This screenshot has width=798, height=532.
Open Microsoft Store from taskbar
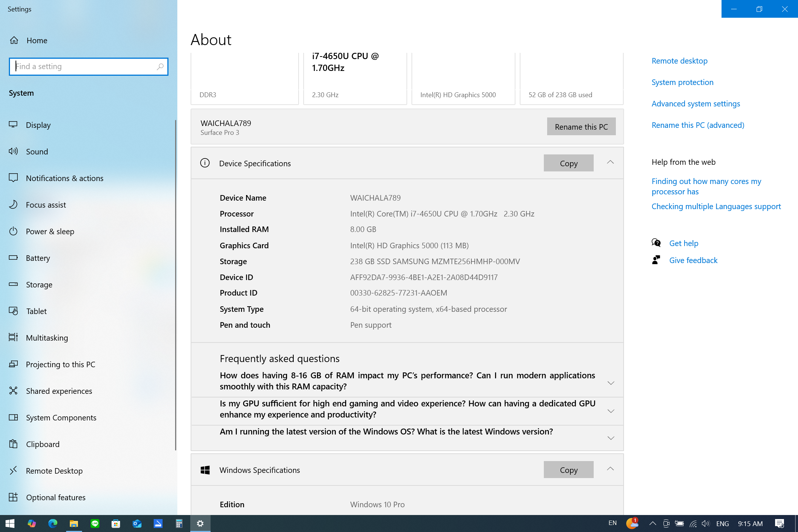116,524
